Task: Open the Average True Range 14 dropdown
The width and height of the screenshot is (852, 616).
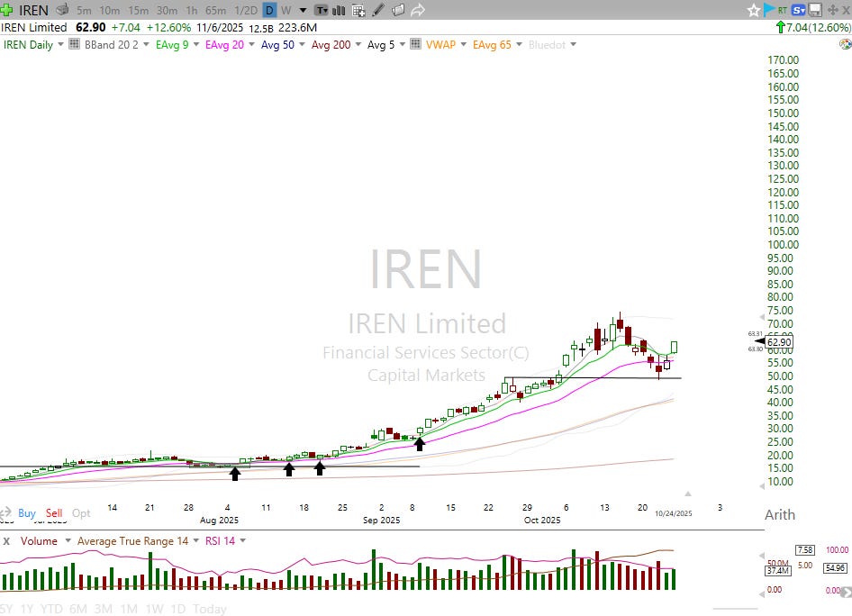Action: [195, 541]
